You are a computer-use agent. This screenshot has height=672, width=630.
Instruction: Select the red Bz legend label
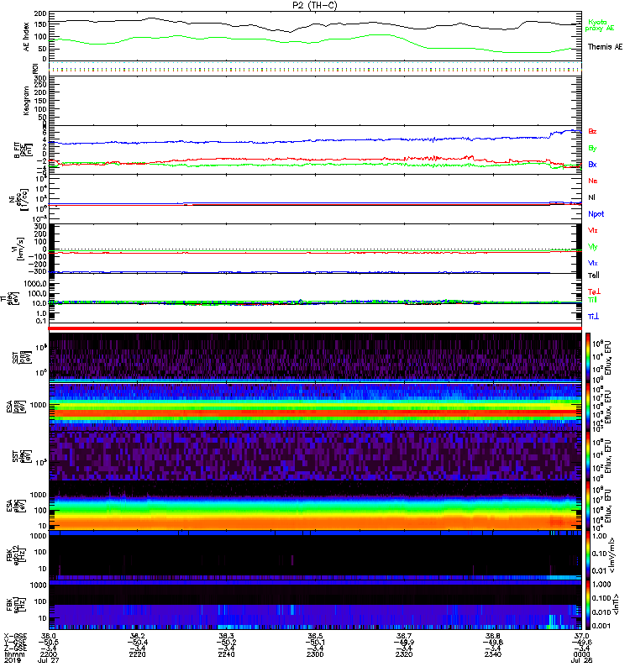[x=592, y=131]
